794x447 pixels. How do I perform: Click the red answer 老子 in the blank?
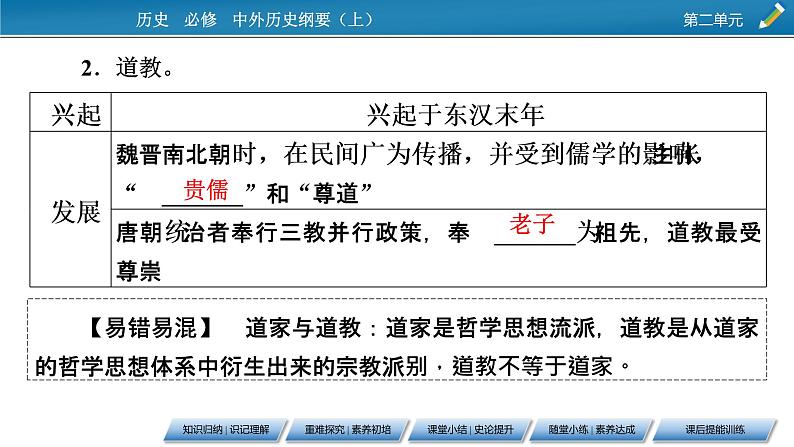(531, 224)
